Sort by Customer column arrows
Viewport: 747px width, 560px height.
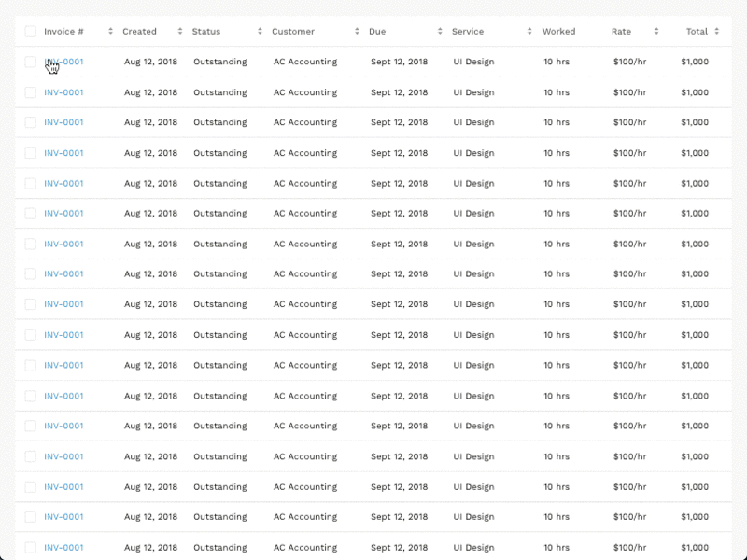point(357,32)
